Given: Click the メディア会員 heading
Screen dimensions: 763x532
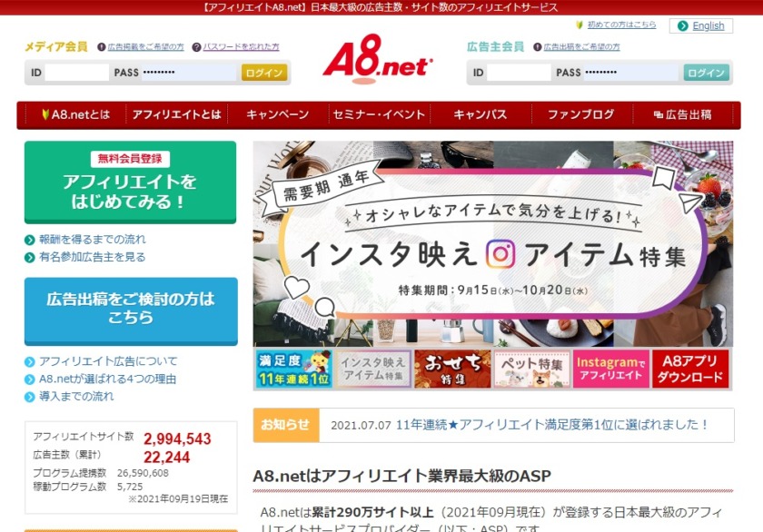Looking at the screenshot, I should [56, 46].
